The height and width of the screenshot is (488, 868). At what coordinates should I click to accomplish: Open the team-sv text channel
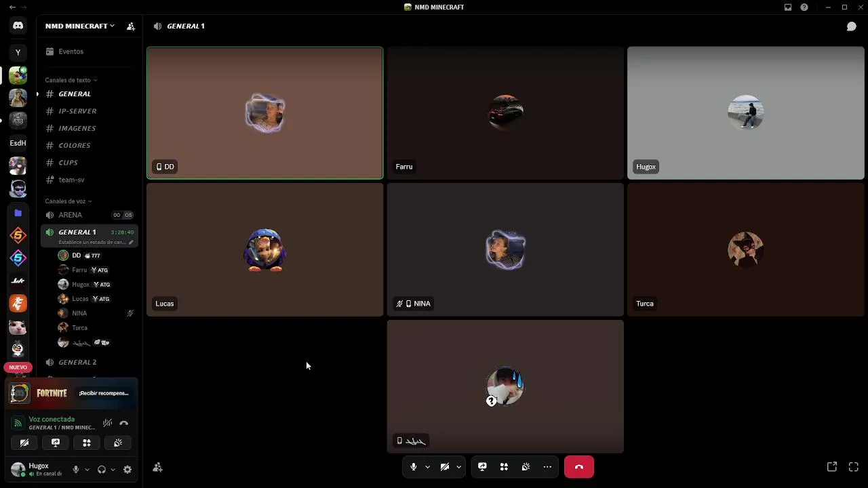click(x=89, y=180)
